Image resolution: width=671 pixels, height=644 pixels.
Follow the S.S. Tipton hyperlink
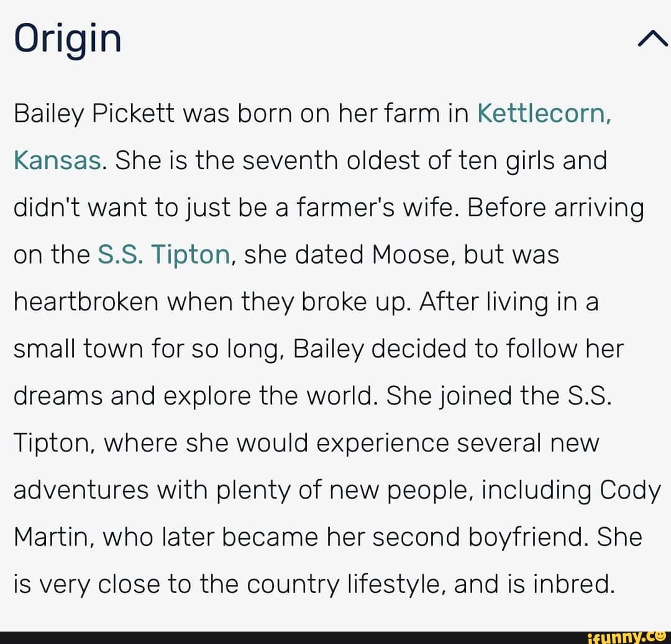(163, 254)
